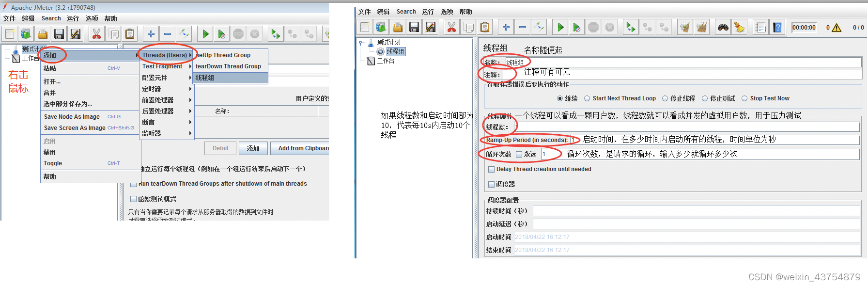Image resolution: width=868 pixels, height=286 pixels.
Task: Click the Reset Search broom icon
Action: pos(739,27)
